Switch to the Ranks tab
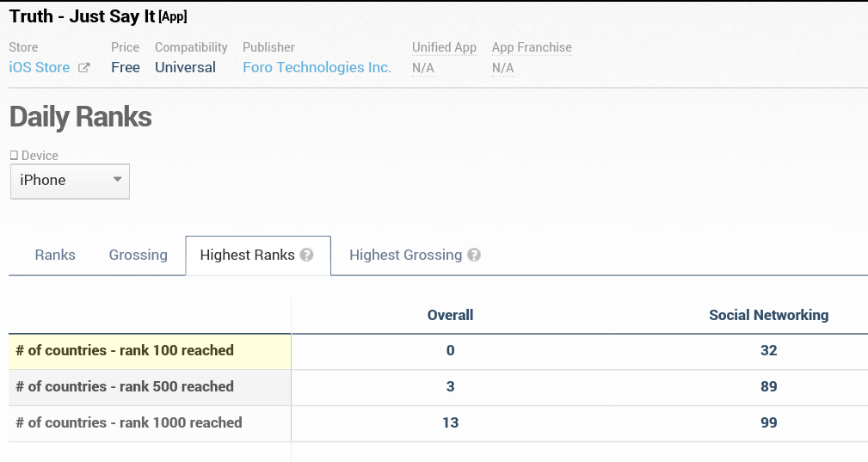 tap(55, 255)
